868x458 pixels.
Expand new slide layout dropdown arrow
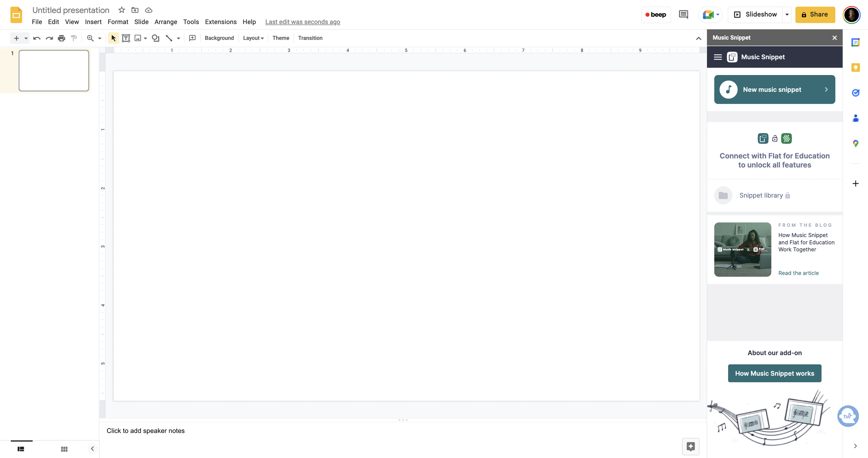[x=26, y=38]
